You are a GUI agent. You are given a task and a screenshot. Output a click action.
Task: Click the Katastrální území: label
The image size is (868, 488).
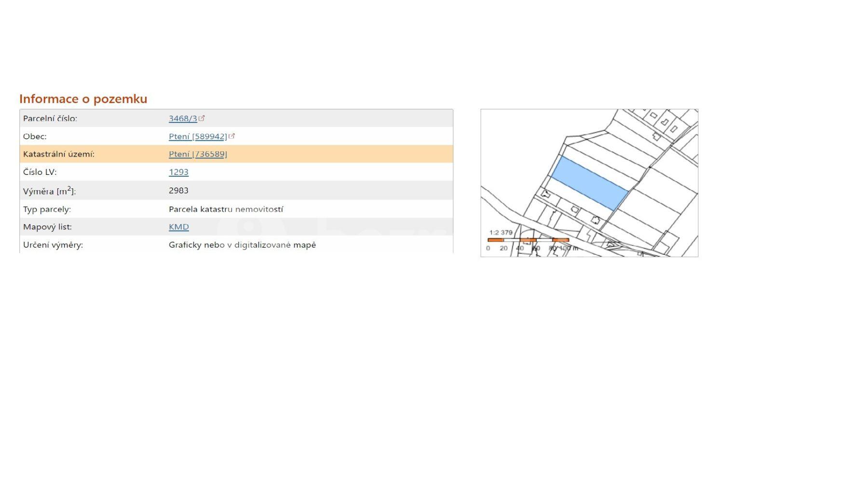coord(59,154)
